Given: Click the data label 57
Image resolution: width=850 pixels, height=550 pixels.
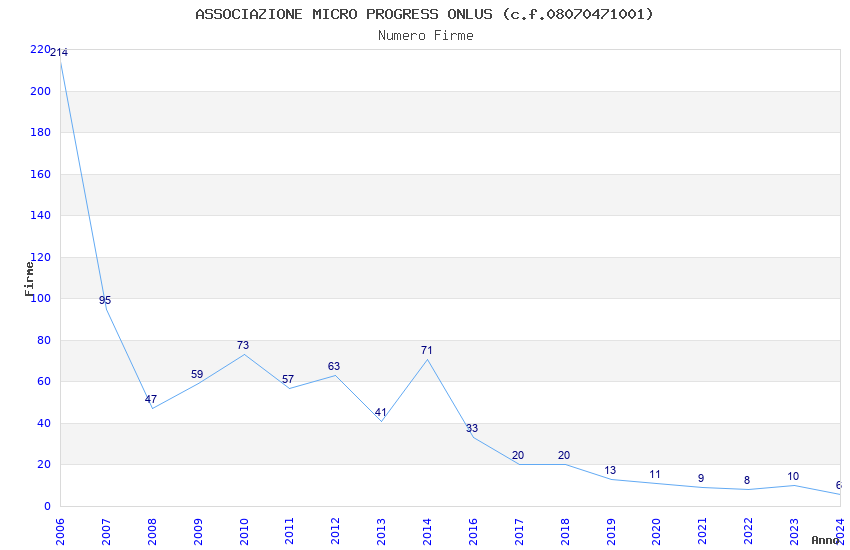Looking at the screenshot, I should tap(288, 379).
